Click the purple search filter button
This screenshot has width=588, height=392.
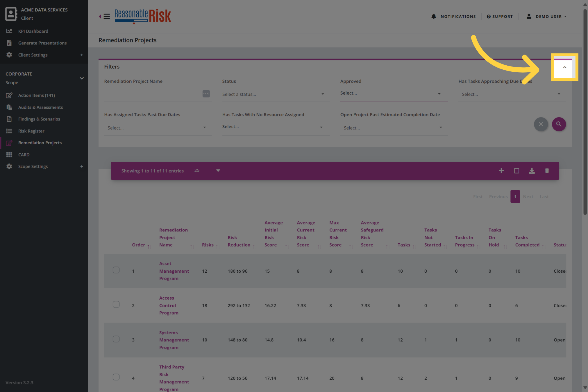559,124
